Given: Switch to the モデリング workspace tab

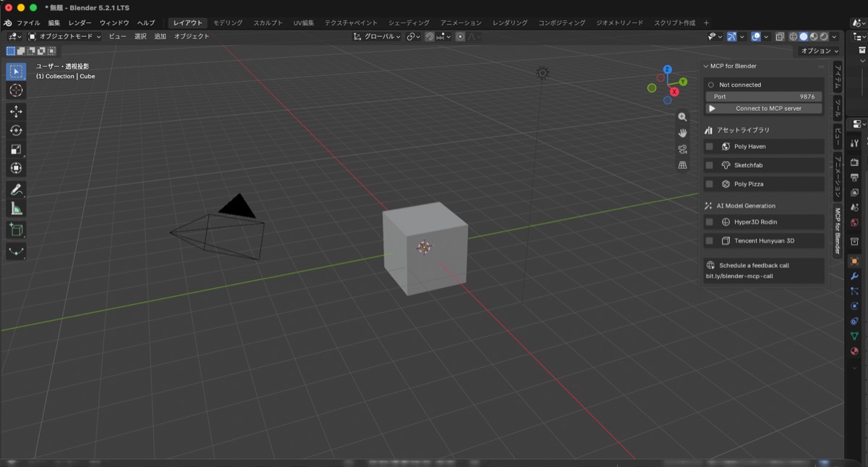Looking at the screenshot, I should (x=228, y=22).
